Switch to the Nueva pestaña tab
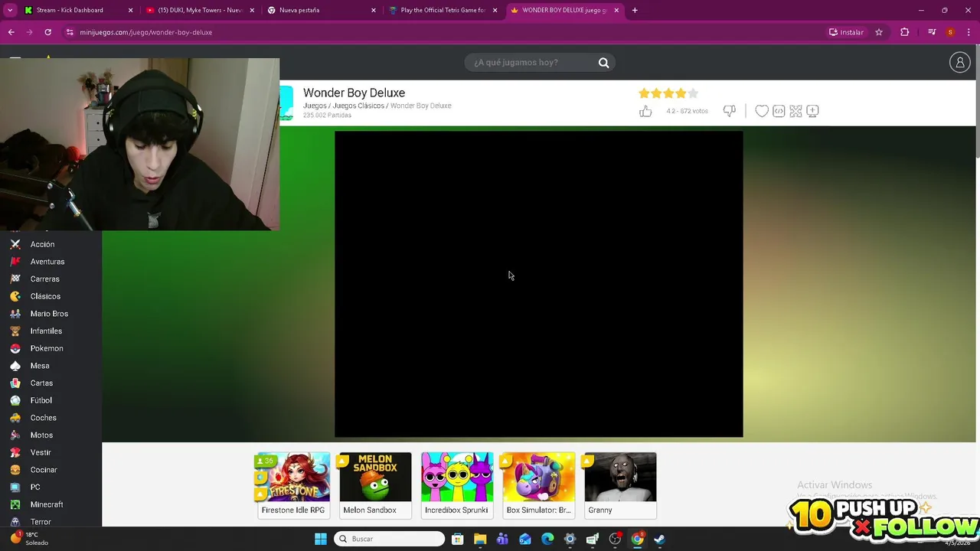The height and width of the screenshot is (551, 980). click(320, 10)
